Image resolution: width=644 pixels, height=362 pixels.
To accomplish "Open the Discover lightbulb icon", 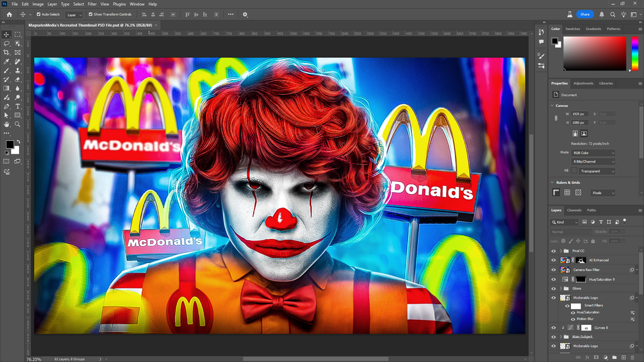I will (x=623, y=14).
